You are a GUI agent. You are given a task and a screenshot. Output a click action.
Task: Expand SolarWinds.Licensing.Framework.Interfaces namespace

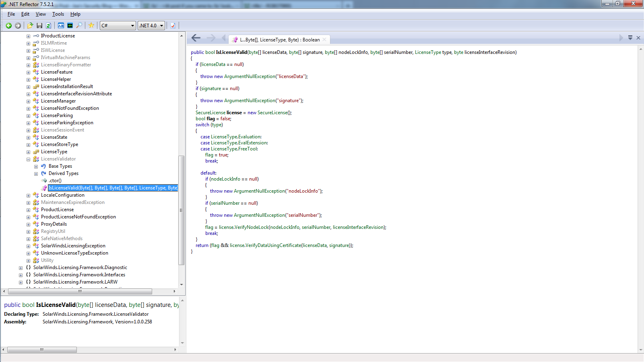tap(21, 275)
